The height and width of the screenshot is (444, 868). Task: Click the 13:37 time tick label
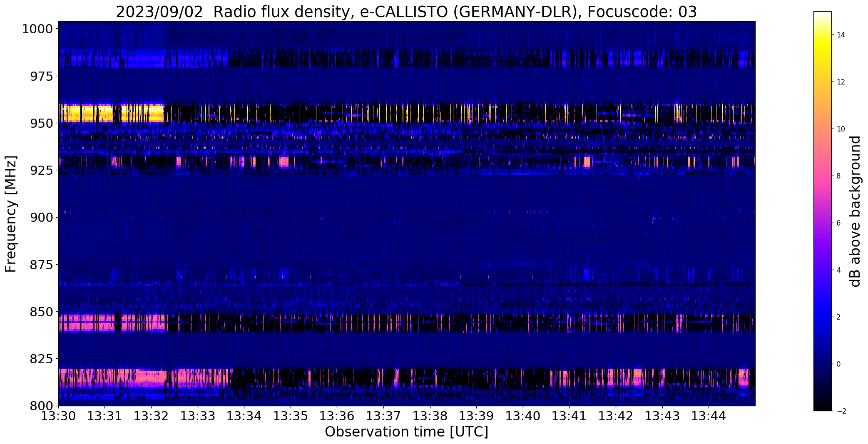coord(383,416)
